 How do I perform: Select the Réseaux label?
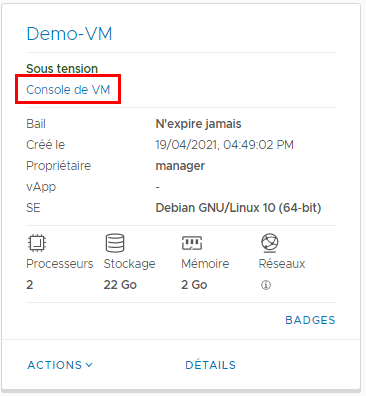pos(282,264)
